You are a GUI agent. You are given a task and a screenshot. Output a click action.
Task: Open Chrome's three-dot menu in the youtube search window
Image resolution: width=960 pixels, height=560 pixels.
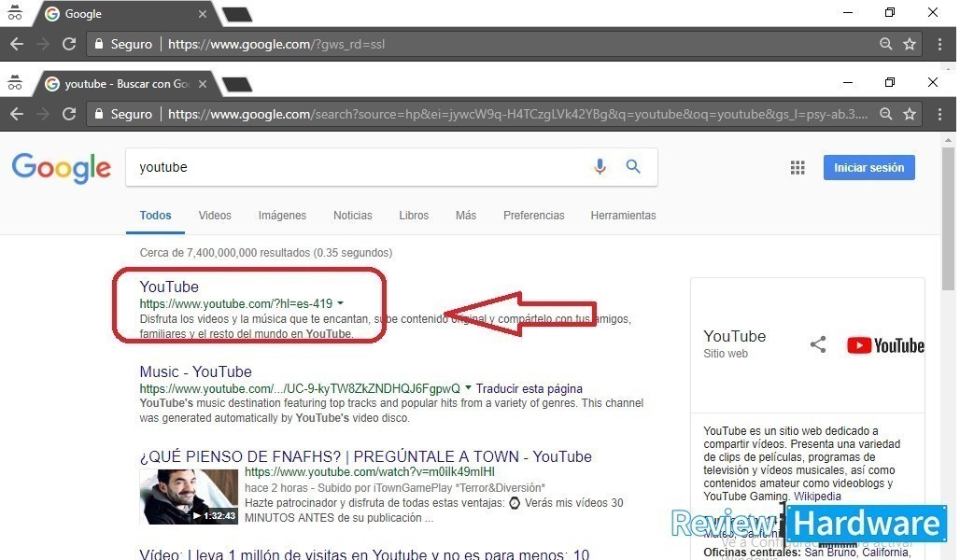pyautogui.click(x=939, y=114)
